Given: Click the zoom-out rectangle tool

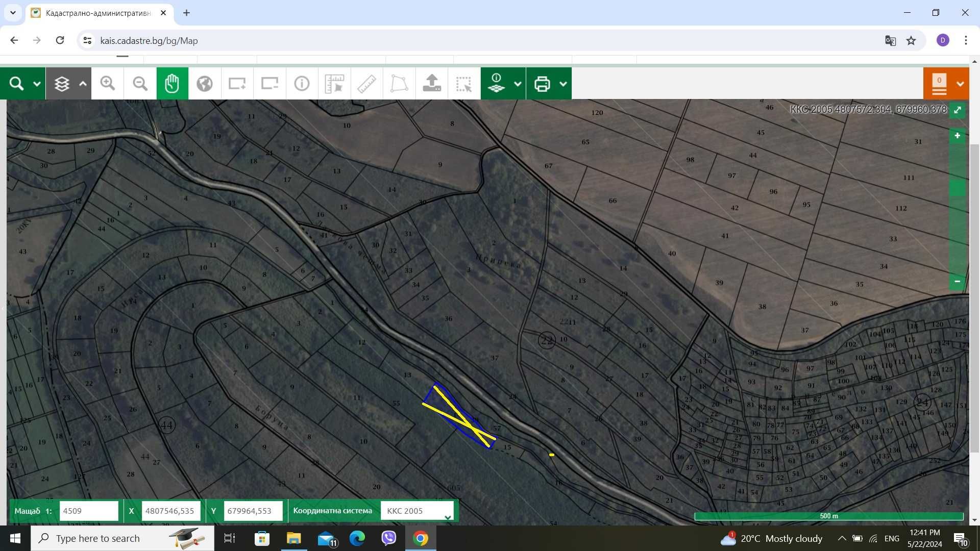Looking at the screenshot, I should [x=269, y=84].
